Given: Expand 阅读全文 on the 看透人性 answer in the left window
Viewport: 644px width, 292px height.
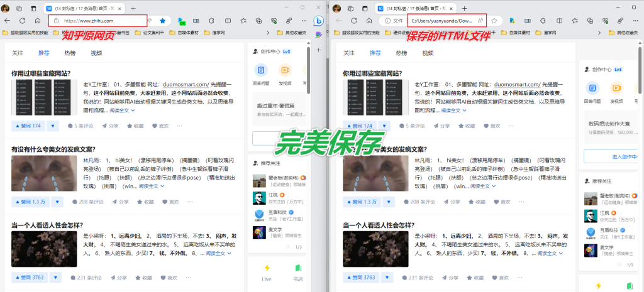Looking at the screenshot, I should [x=219, y=254].
